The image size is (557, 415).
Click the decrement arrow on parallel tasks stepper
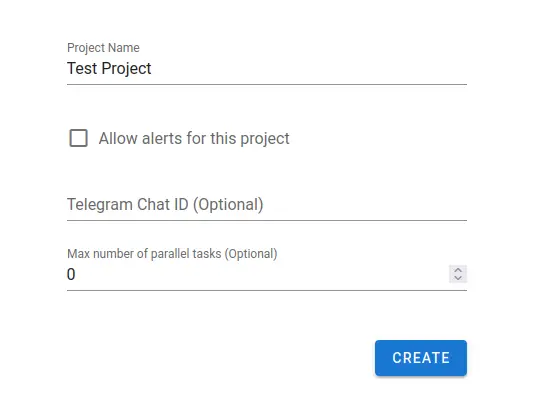[458, 278]
